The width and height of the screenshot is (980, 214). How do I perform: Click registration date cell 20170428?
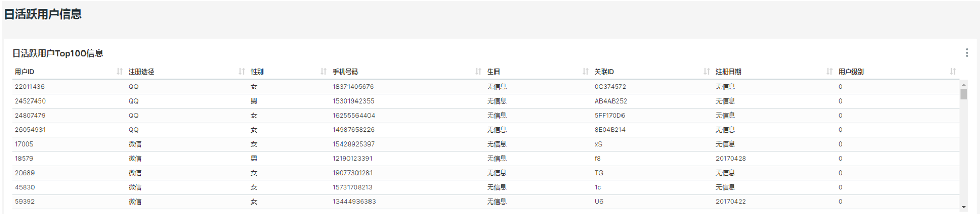click(731, 159)
